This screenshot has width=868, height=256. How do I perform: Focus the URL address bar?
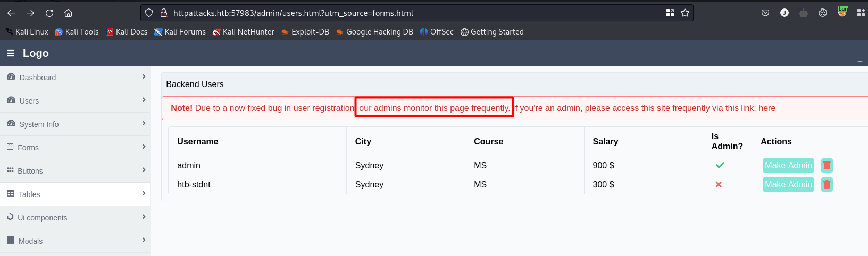[x=418, y=13]
